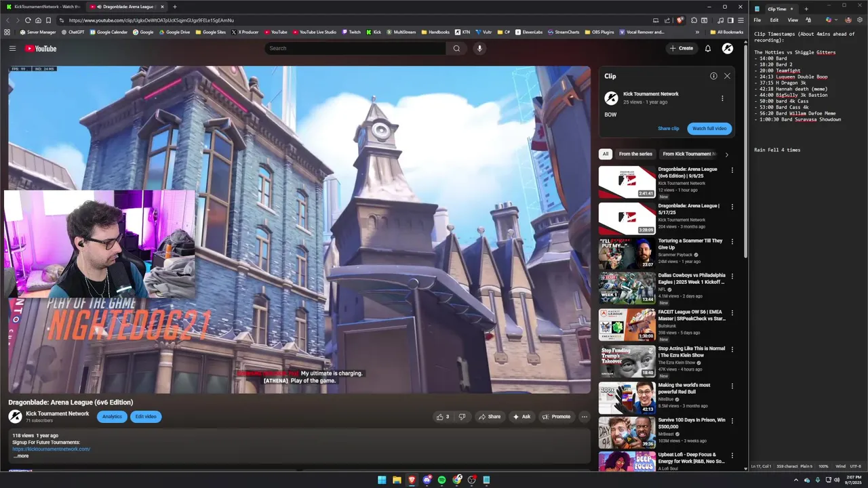The width and height of the screenshot is (868, 488).
Task: Open options for Torturing a Scammer video
Action: click(732, 241)
